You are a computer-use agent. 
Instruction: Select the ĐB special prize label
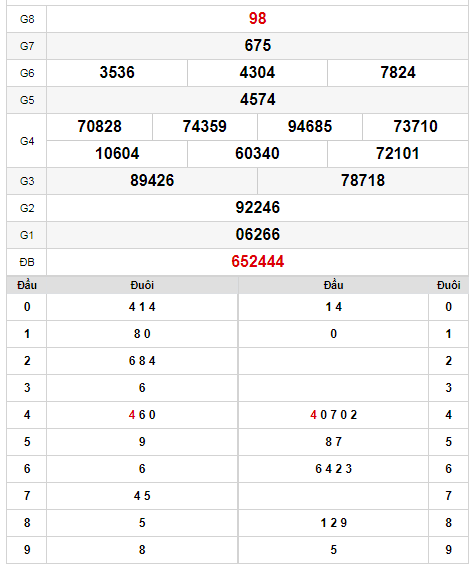[x=27, y=262]
